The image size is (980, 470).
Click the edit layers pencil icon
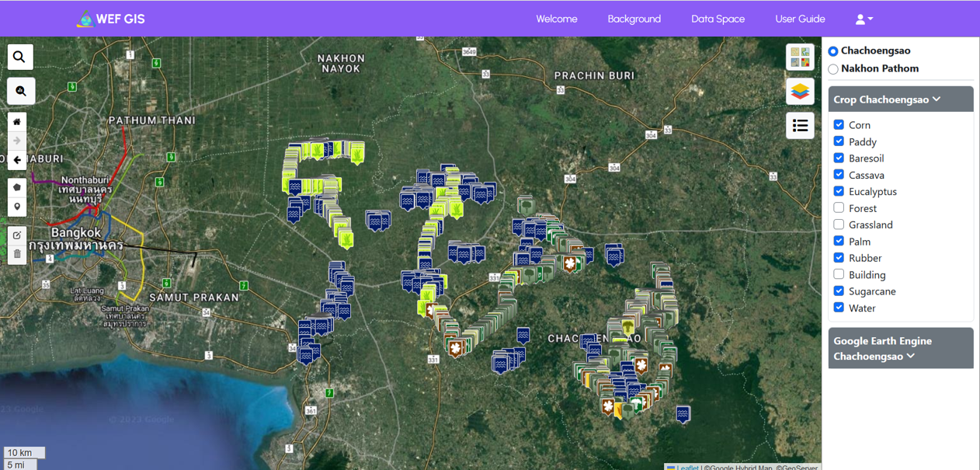pyautogui.click(x=17, y=235)
